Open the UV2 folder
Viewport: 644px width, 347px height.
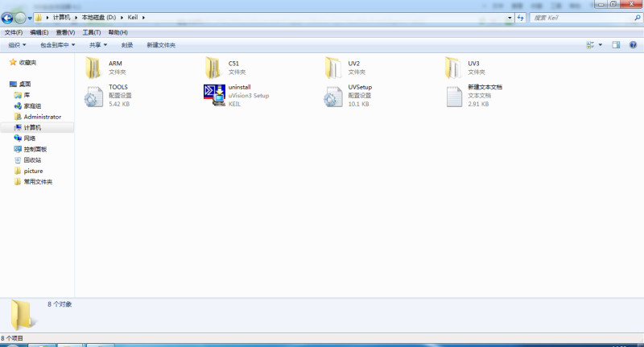[x=334, y=67]
